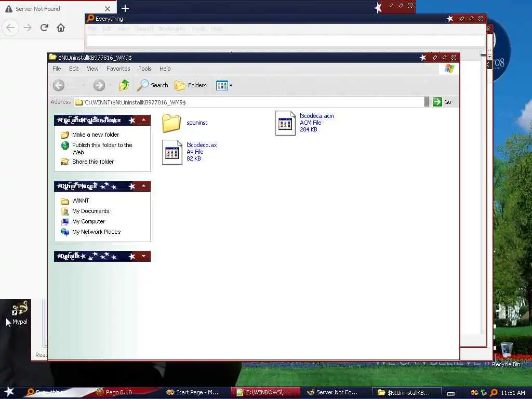The image size is (532, 399).
Task: Click the Everything magnifier tray icon
Action: [x=494, y=393]
